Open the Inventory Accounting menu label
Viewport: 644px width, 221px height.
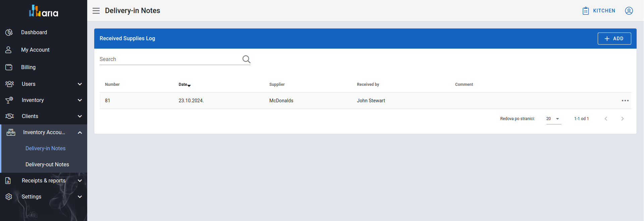pos(44,132)
